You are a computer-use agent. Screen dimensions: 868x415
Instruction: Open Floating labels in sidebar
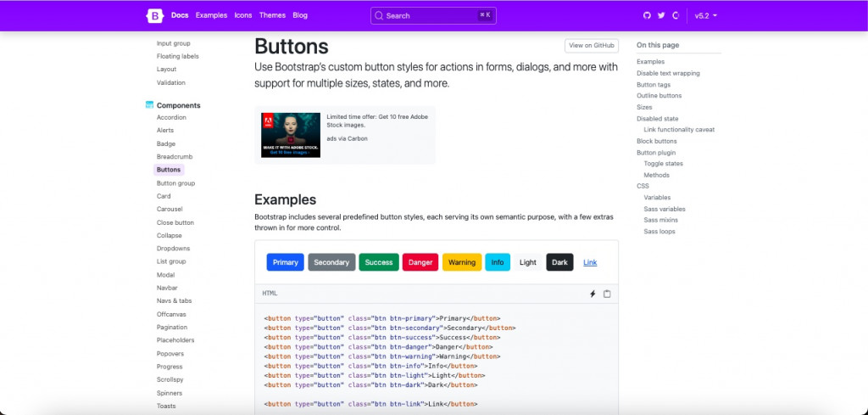tap(178, 56)
